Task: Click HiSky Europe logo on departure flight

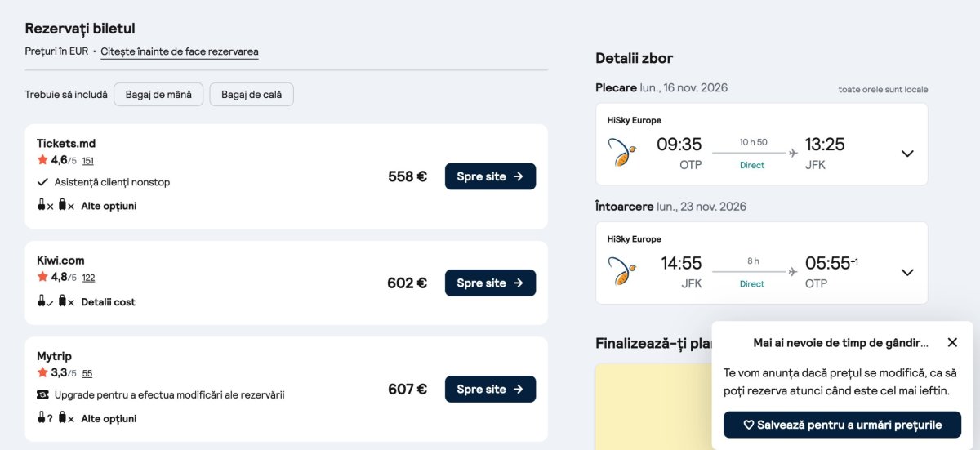Action: pos(623,153)
